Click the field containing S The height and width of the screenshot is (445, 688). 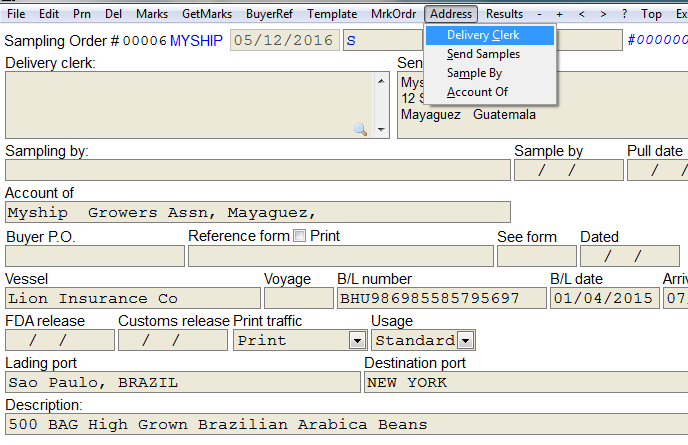383,40
